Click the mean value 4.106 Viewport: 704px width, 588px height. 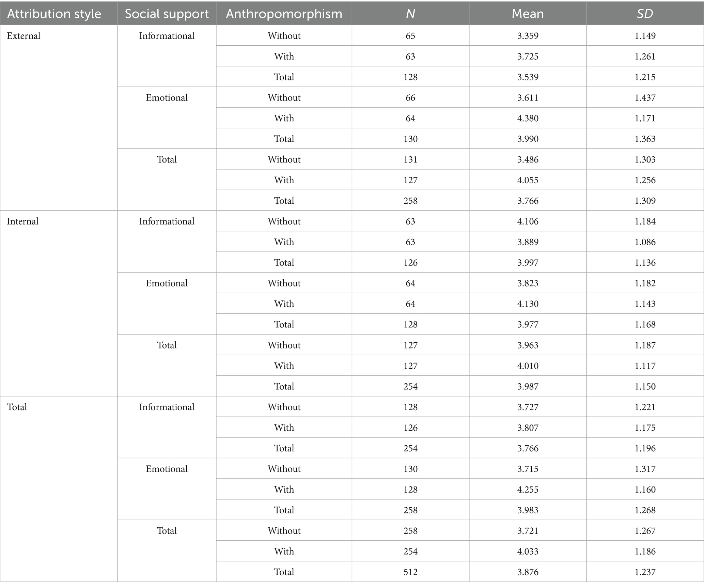tap(528, 221)
